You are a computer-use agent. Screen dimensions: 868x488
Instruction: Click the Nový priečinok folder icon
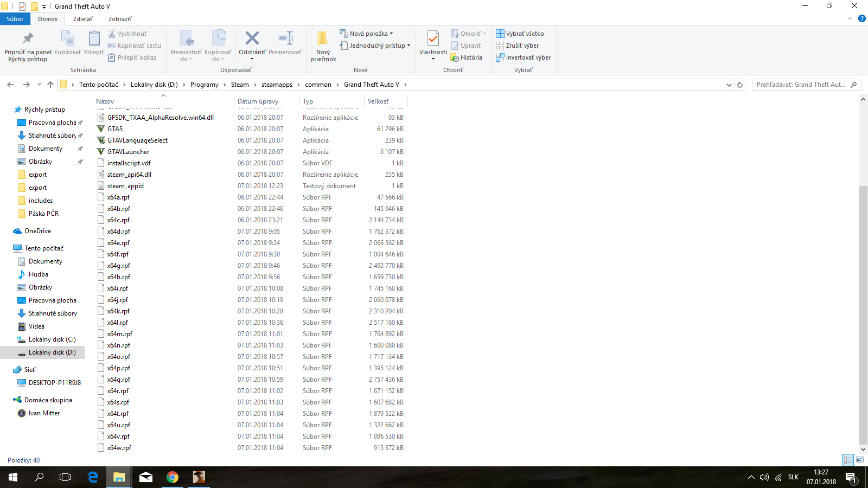323,38
